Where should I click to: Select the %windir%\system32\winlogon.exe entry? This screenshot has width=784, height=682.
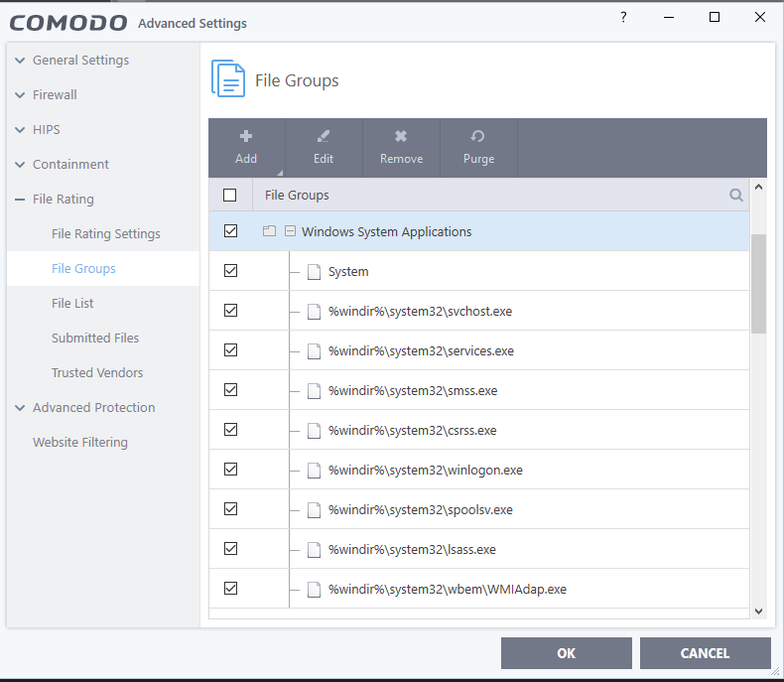pyautogui.click(x=426, y=470)
